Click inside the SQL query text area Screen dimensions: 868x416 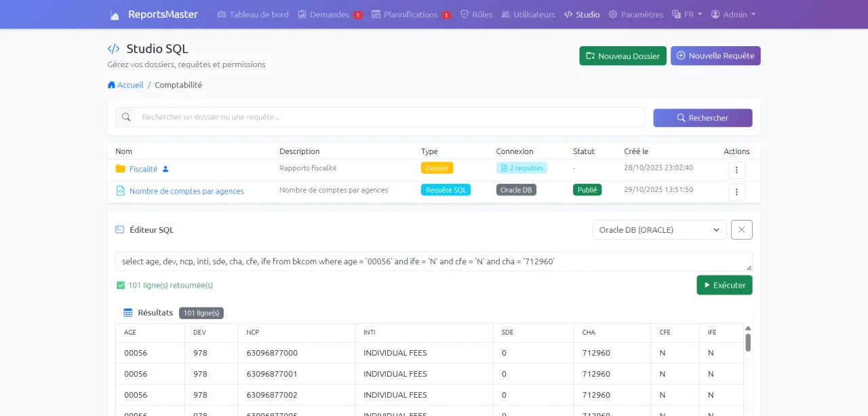[x=434, y=261]
